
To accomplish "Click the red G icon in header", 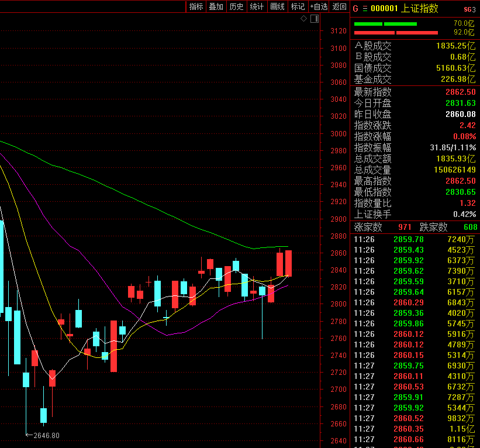I will (x=355, y=9).
